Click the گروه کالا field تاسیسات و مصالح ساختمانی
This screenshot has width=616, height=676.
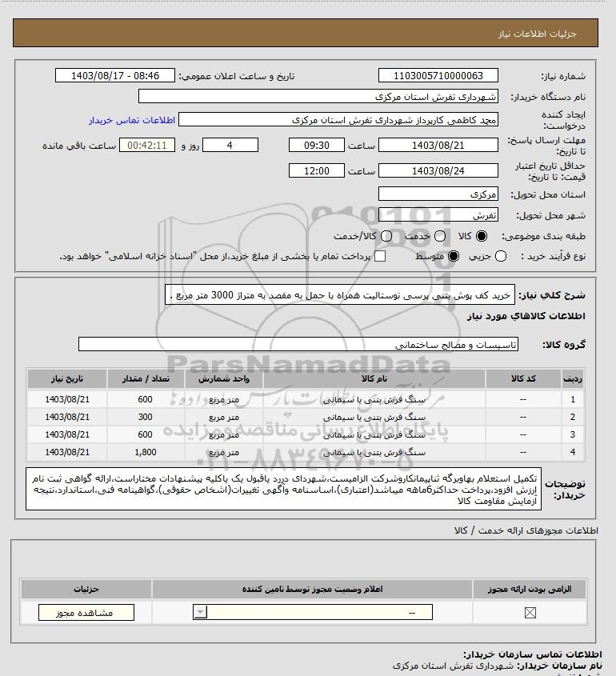[298, 345]
